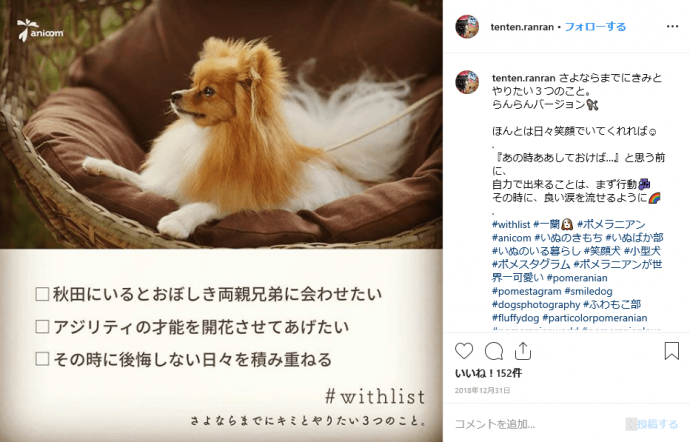Check the box for アジリティの才能を開花

click(x=42, y=327)
